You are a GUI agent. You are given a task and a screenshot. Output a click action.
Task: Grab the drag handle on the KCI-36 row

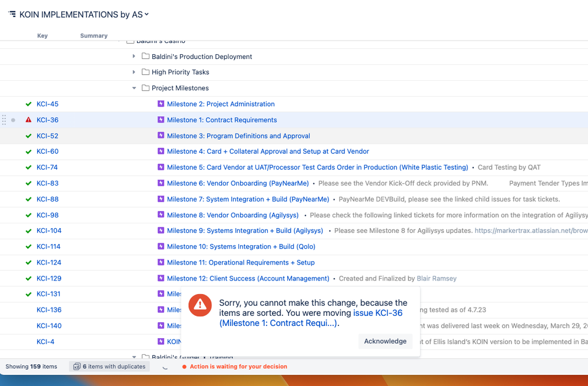(x=4, y=120)
